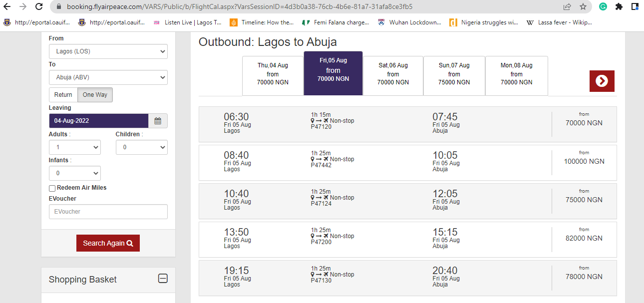Expand the Adults count dropdown
644x303 pixels.
click(x=75, y=147)
